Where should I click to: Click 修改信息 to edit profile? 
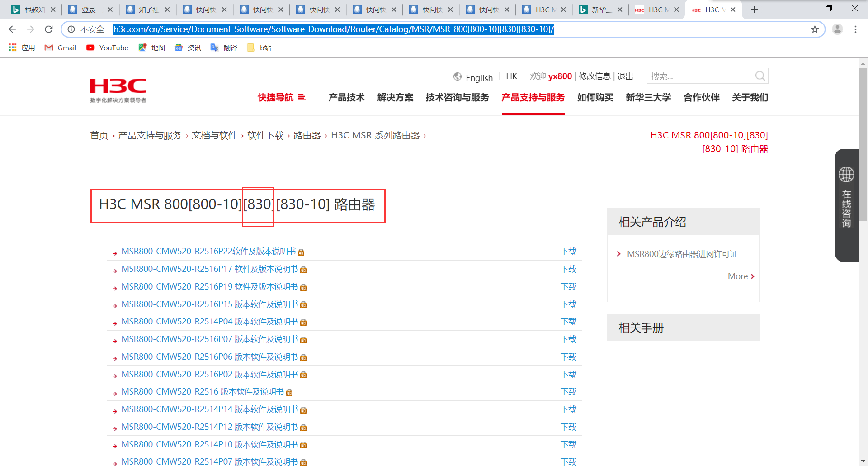click(x=594, y=76)
